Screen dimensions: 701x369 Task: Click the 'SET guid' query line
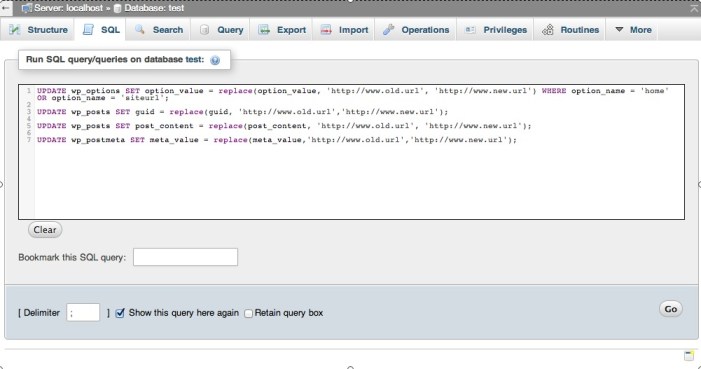point(242,112)
